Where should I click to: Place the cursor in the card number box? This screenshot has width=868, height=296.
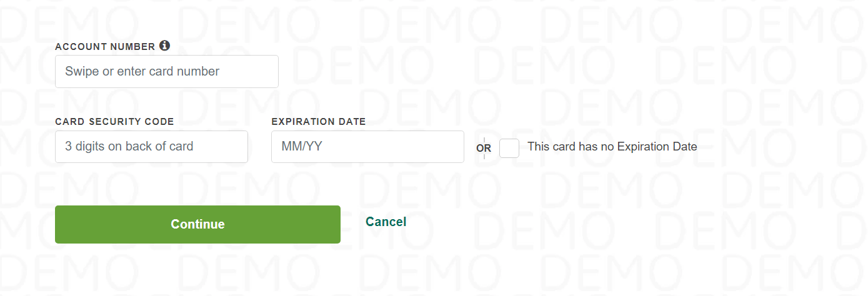pyautogui.click(x=167, y=71)
